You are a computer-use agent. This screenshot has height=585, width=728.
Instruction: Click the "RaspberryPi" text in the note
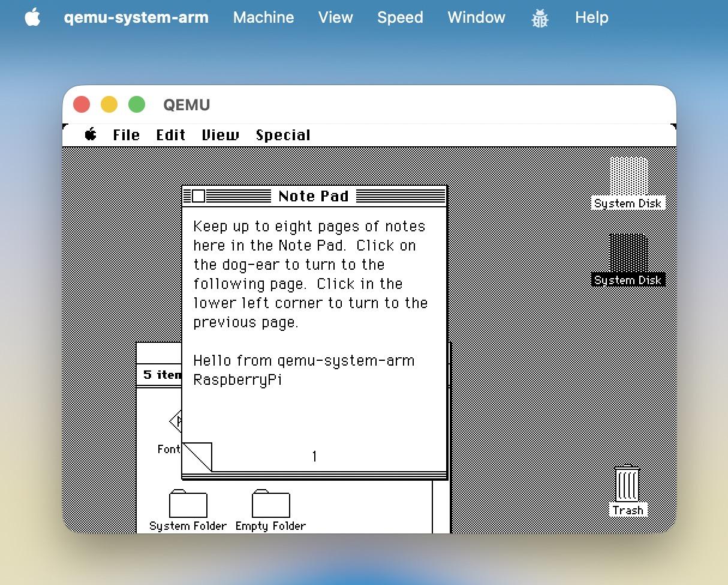[x=237, y=380]
